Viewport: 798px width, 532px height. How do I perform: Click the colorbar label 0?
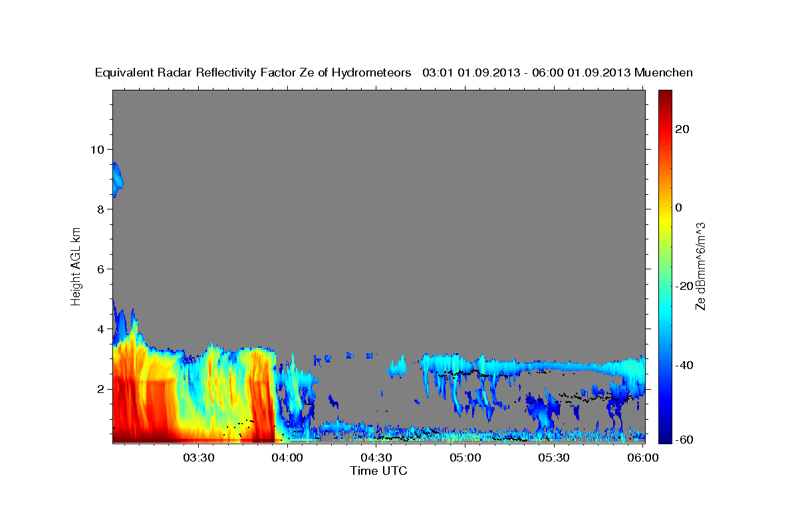(679, 207)
